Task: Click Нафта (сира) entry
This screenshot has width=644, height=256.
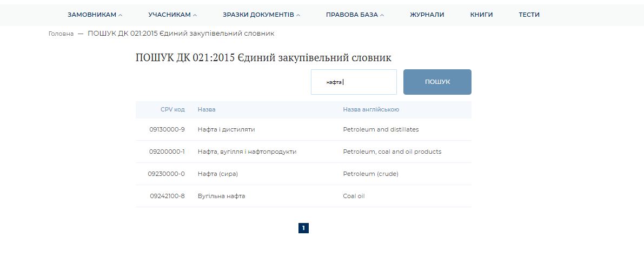Action: (x=218, y=174)
